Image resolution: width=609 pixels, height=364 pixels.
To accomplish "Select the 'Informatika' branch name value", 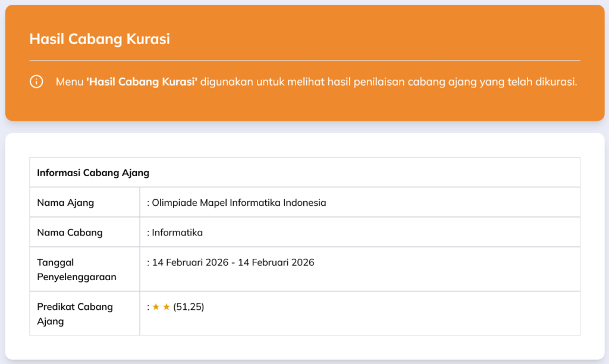I will [x=177, y=233].
